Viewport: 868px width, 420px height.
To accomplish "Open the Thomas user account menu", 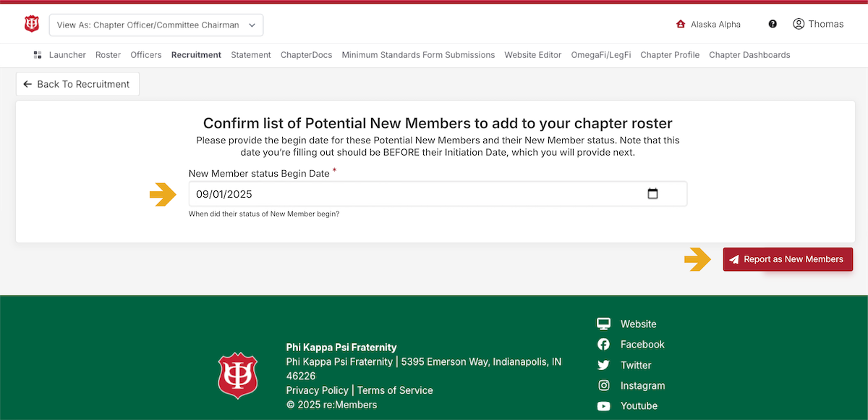I will point(818,24).
